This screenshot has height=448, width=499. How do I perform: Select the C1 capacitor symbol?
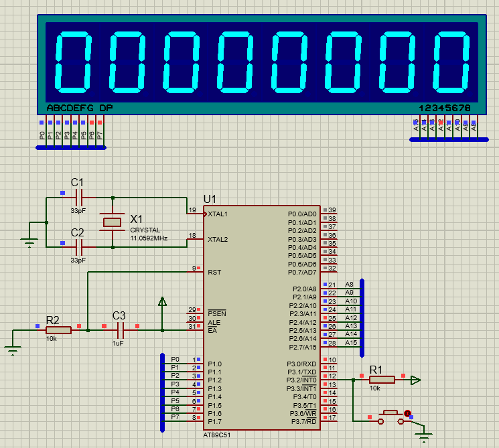point(79,198)
